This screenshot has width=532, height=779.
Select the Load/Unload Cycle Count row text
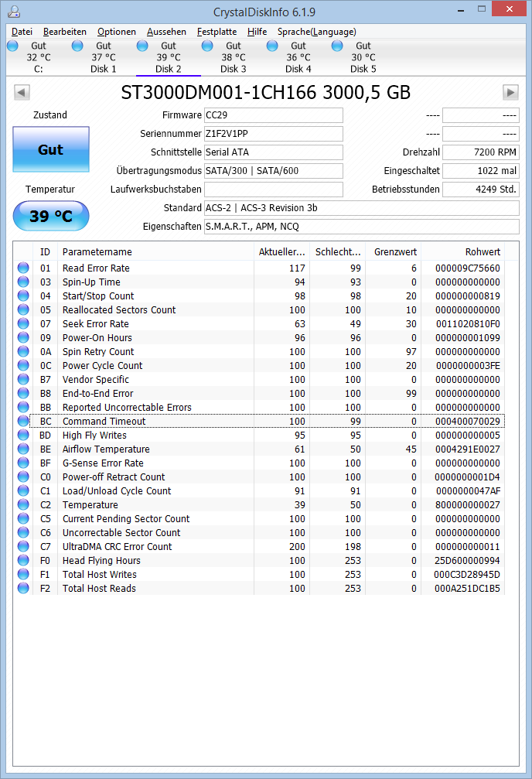coord(117,491)
